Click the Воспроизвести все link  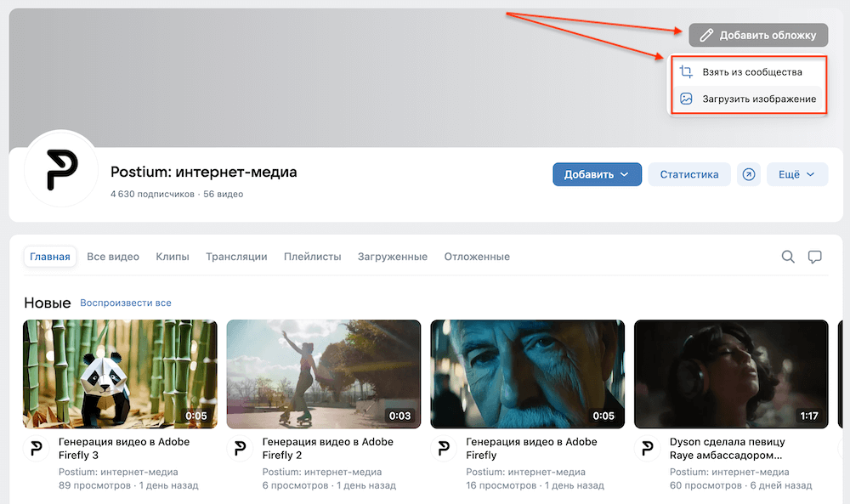pos(126,303)
